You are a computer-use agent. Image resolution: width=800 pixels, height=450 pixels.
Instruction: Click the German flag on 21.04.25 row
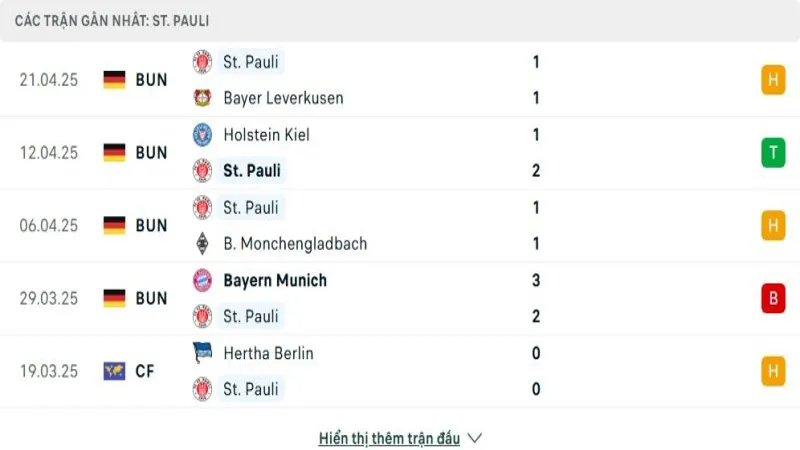pos(114,80)
